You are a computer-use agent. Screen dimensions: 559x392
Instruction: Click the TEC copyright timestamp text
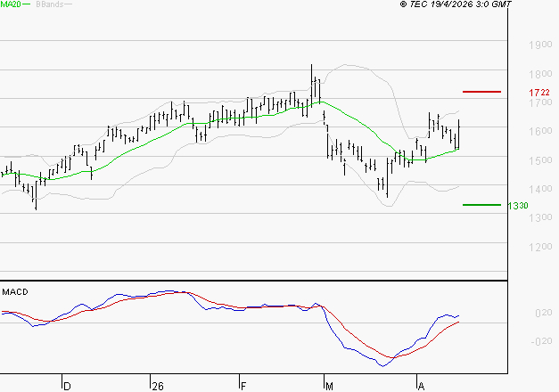[456, 4]
